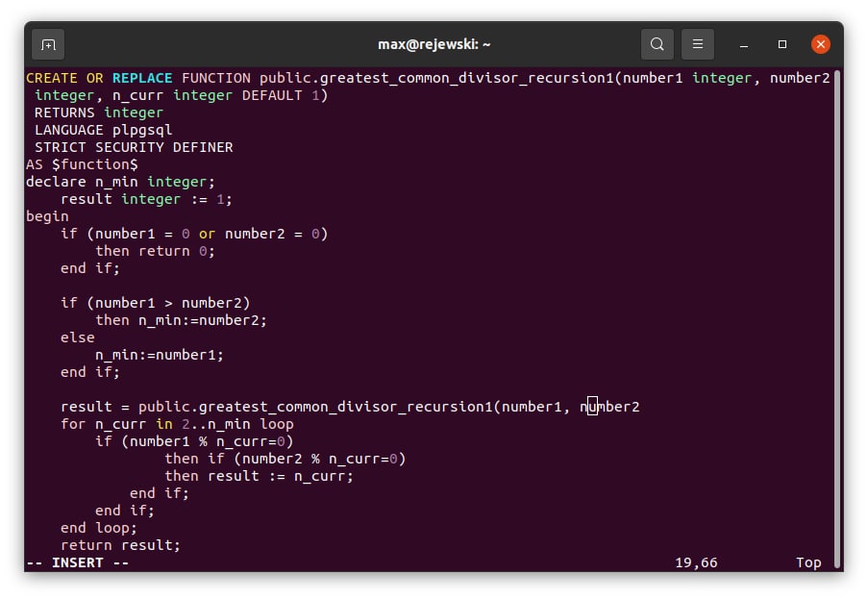Click 'if (number1 > number2)' line
868x599 pixels.
156,303
